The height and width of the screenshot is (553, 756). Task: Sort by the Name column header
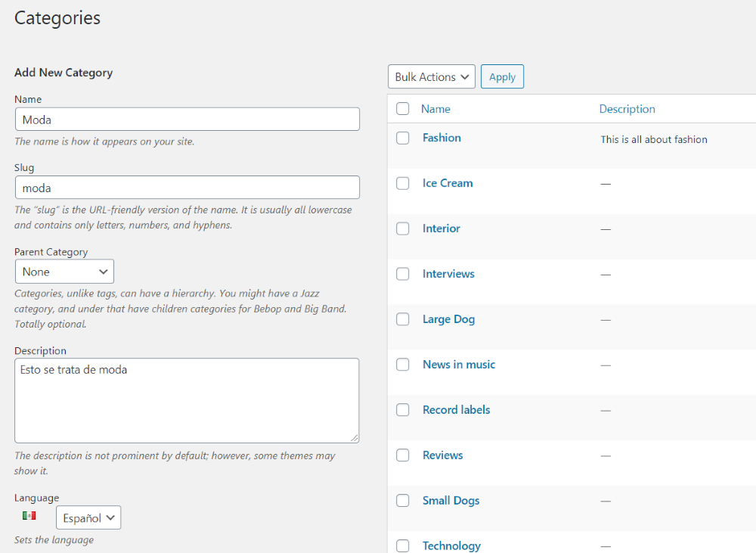click(x=435, y=109)
